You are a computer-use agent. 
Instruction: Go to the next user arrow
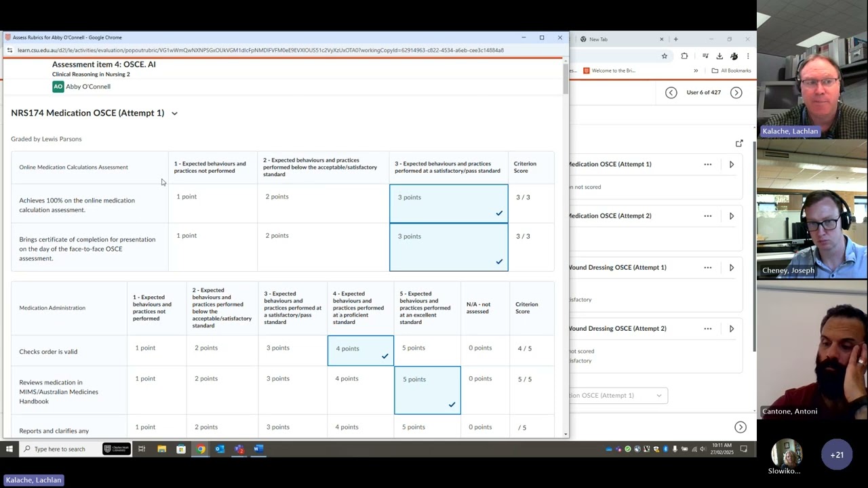point(736,93)
